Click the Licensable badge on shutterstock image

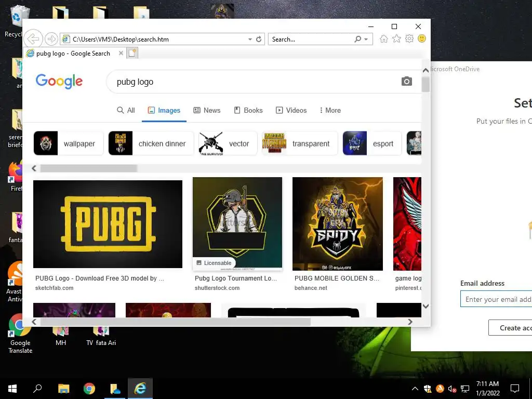pyautogui.click(x=214, y=263)
